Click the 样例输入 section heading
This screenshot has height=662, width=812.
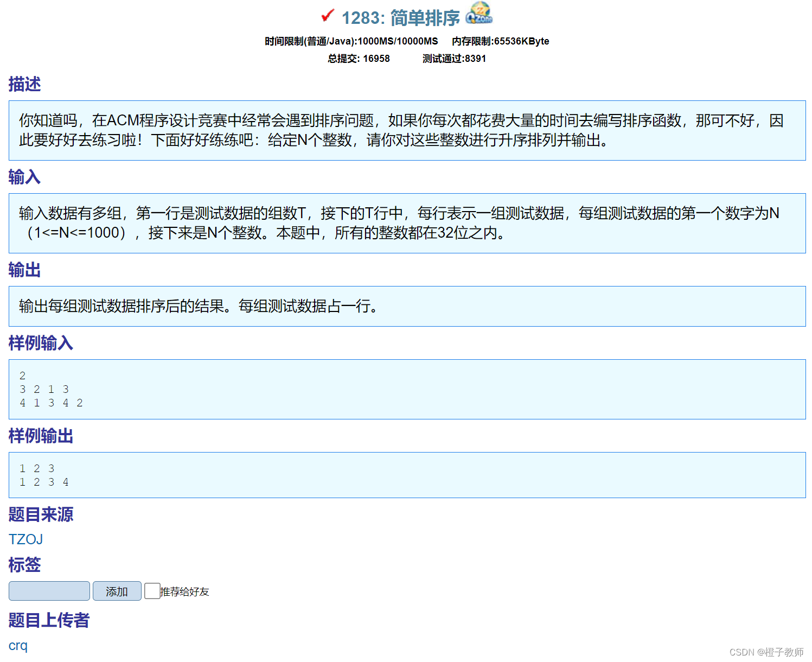(x=41, y=343)
